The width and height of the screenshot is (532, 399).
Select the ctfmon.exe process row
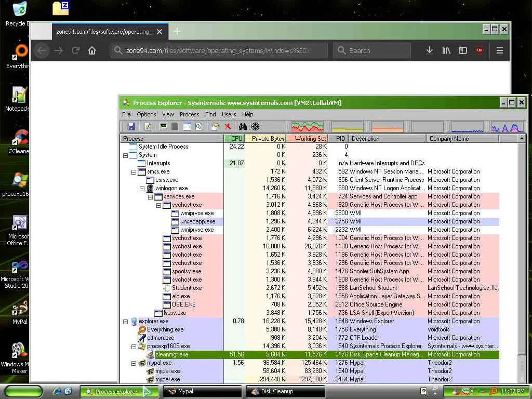tap(310, 338)
